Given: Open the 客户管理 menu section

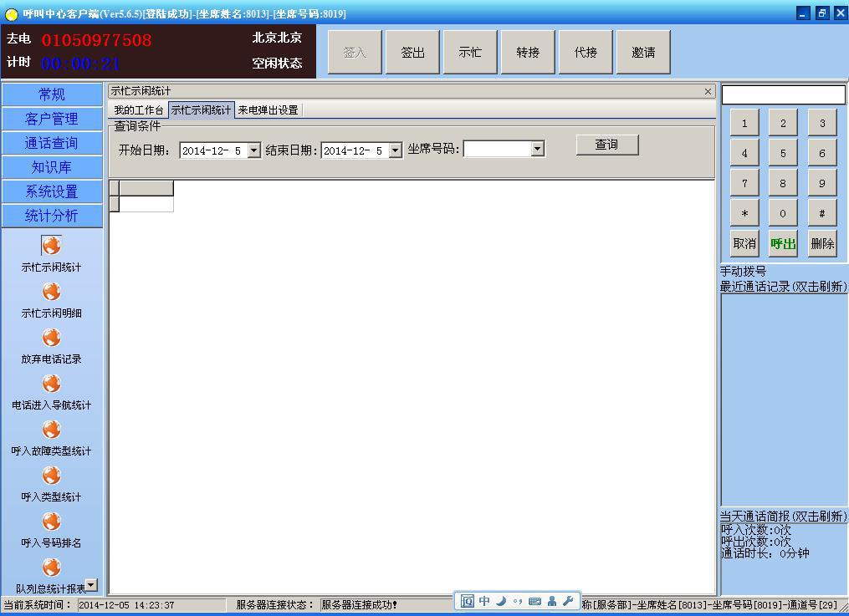Looking at the screenshot, I should [x=52, y=119].
